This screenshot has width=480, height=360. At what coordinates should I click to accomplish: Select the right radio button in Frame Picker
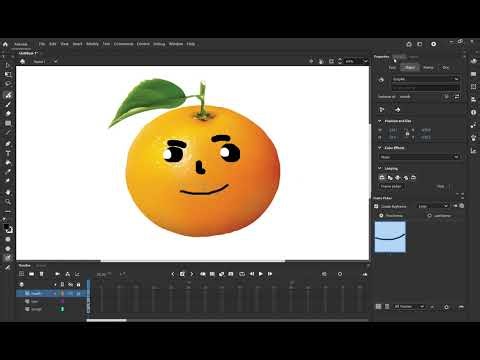[429, 216]
